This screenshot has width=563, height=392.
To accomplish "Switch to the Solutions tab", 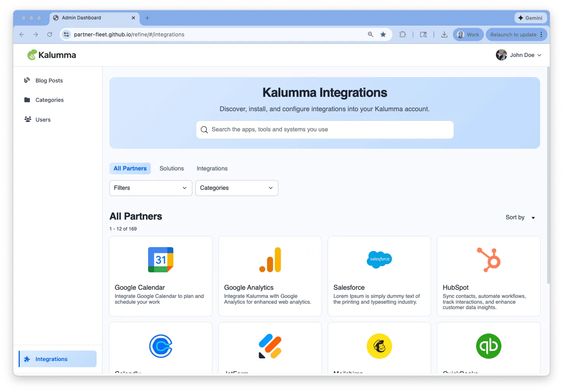I will [x=172, y=168].
